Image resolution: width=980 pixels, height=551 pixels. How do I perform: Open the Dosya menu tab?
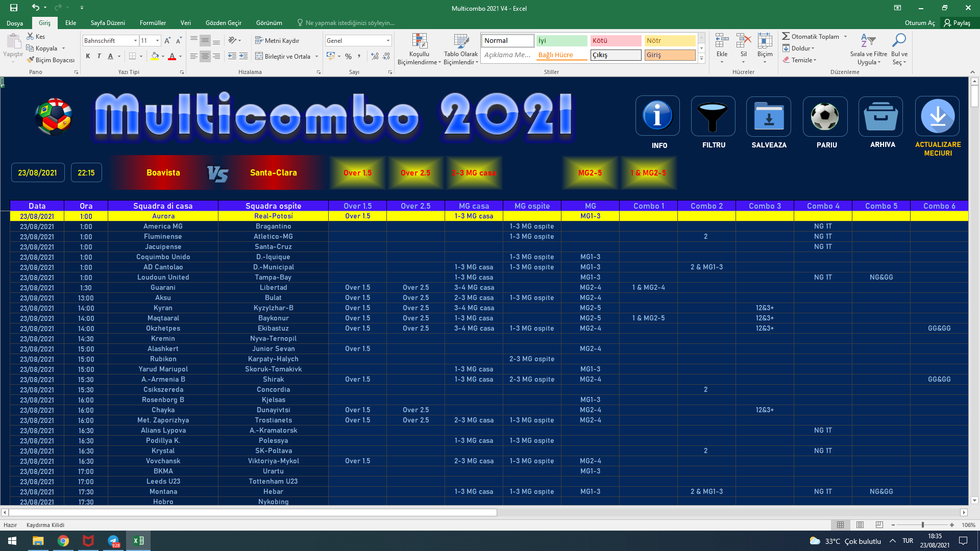(x=15, y=23)
